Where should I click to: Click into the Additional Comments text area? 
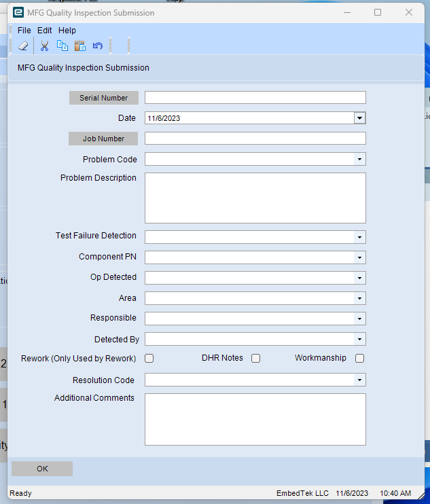(255, 420)
